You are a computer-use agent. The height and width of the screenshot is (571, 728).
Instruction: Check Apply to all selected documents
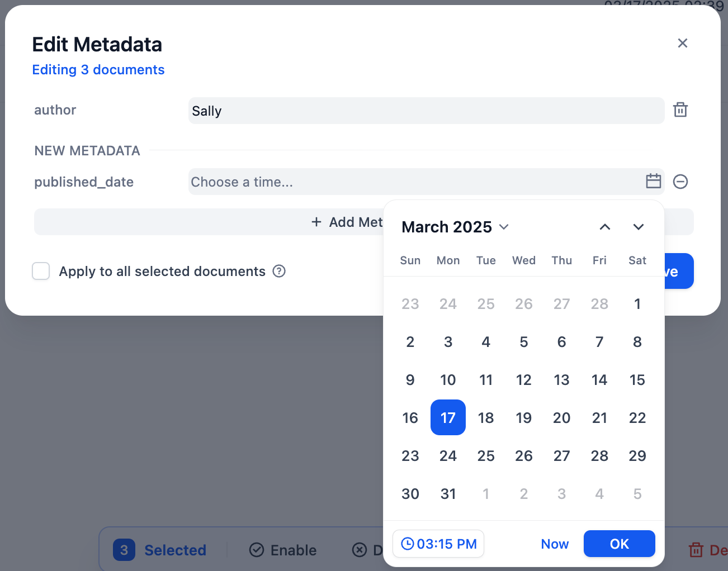pos(41,272)
